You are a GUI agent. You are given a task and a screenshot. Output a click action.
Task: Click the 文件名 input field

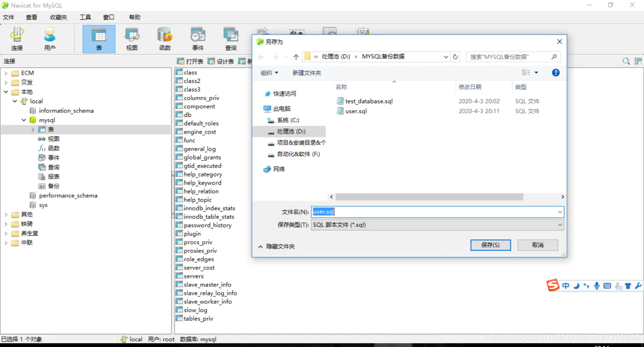(437, 212)
